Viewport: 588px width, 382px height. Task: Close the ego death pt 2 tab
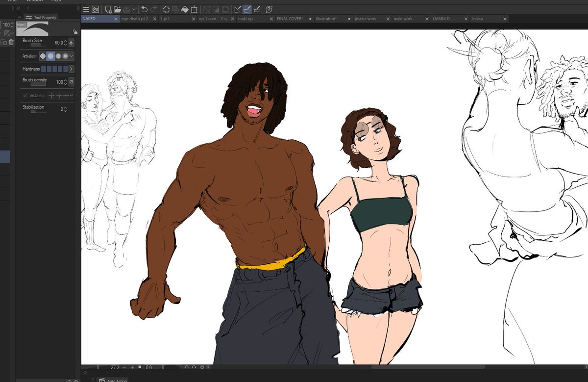pyautogui.click(x=155, y=19)
